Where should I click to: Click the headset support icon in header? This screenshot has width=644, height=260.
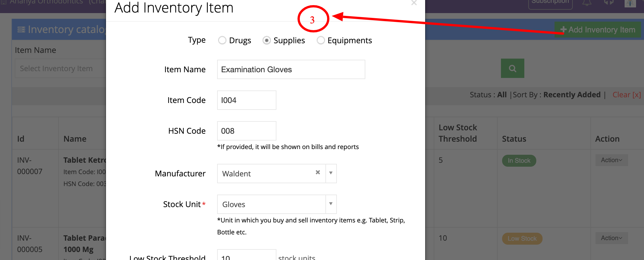pos(609,3)
